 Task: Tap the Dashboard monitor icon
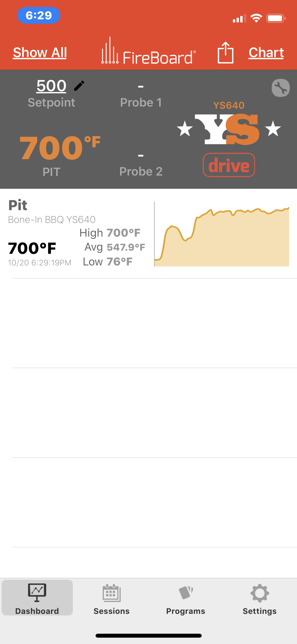37,593
